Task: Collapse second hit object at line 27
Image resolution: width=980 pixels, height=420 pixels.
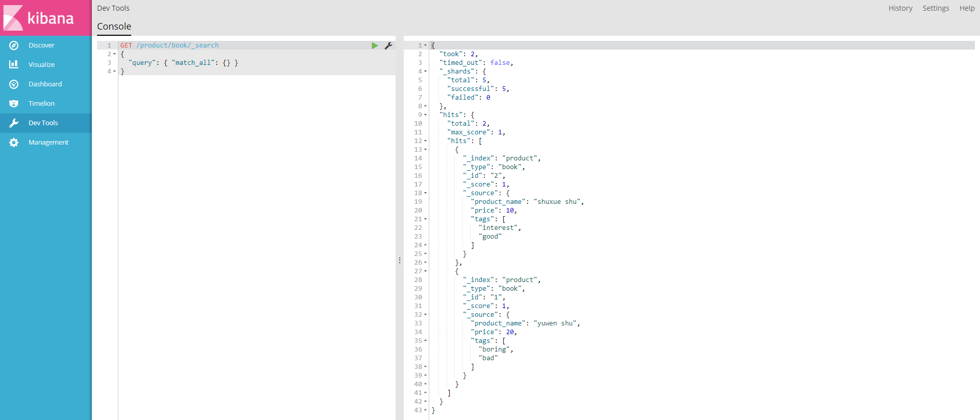Action: (426, 271)
